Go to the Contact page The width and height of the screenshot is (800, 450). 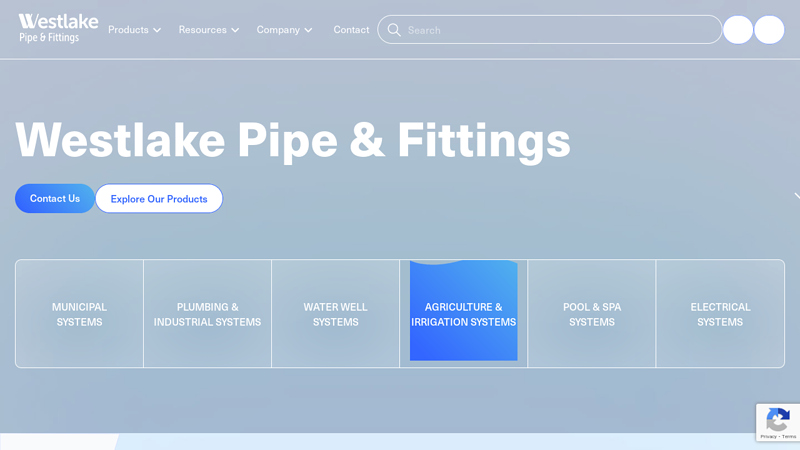(351, 30)
